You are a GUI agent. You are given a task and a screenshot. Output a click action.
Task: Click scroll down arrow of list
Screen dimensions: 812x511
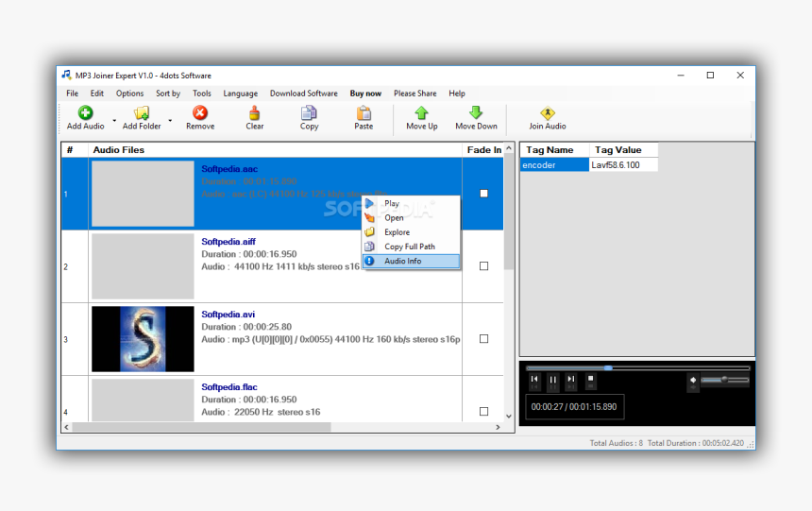click(509, 417)
